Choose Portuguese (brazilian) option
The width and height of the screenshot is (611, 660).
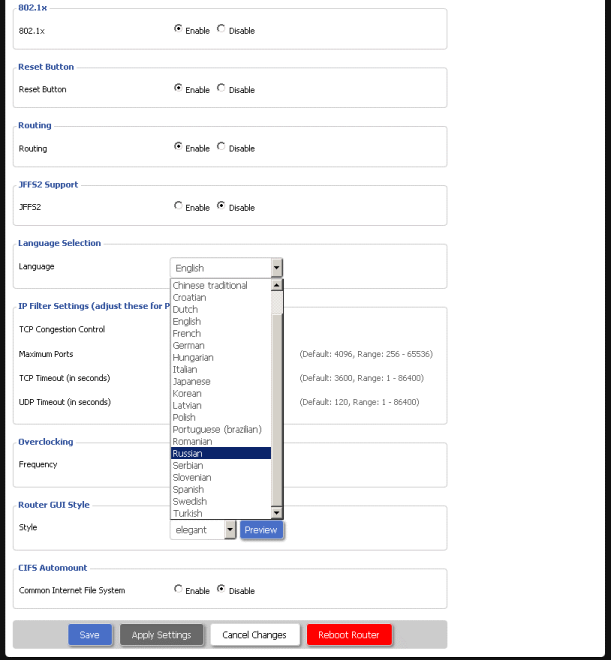coord(221,429)
